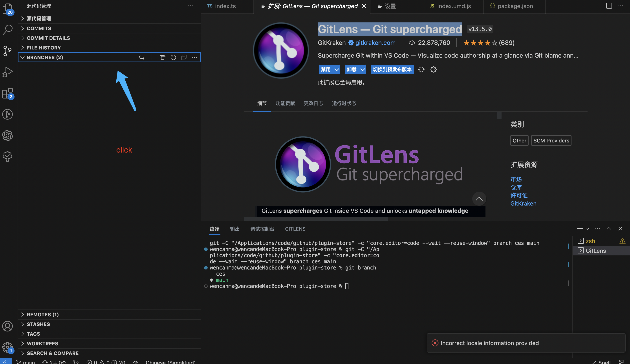Image resolution: width=630 pixels, height=364 pixels.
Task: Expand the REMOTES section
Action: [x=42, y=315]
